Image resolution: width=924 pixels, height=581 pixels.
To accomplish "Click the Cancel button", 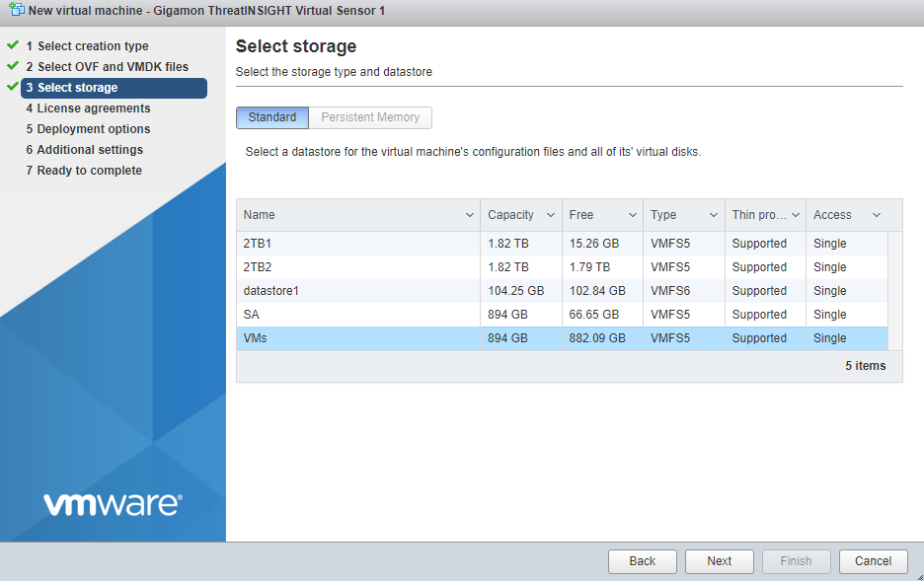I will coord(873,560).
